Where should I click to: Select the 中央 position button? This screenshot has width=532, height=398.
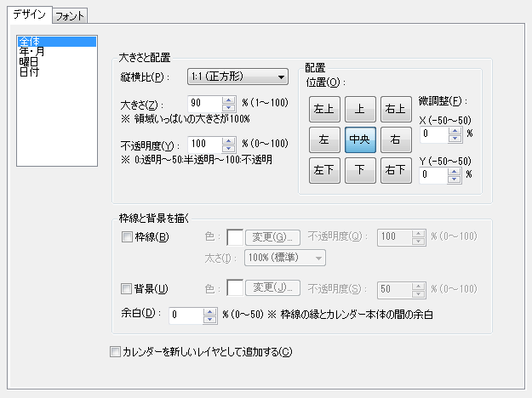tap(360, 139)
